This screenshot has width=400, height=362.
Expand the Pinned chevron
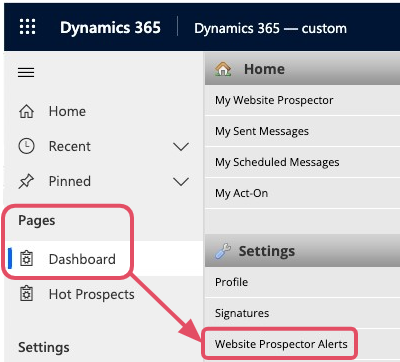(181, 182)
